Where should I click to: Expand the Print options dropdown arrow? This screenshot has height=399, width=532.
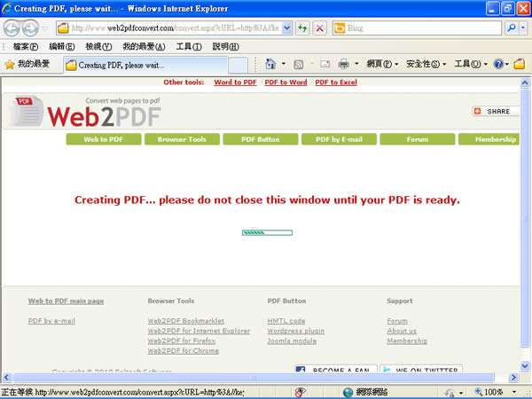(x=356, y=64)
